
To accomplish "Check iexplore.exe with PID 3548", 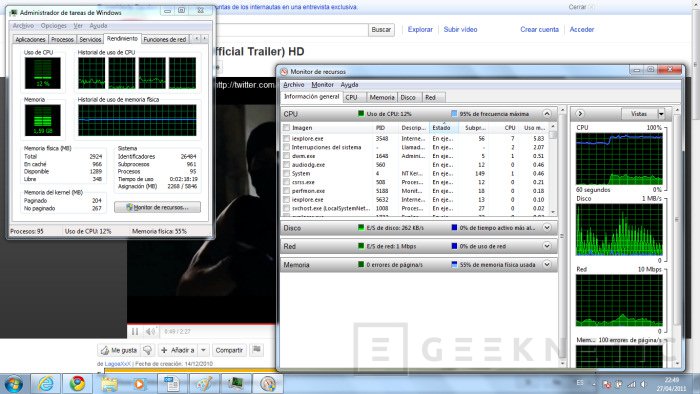I will tap(286, 139).
